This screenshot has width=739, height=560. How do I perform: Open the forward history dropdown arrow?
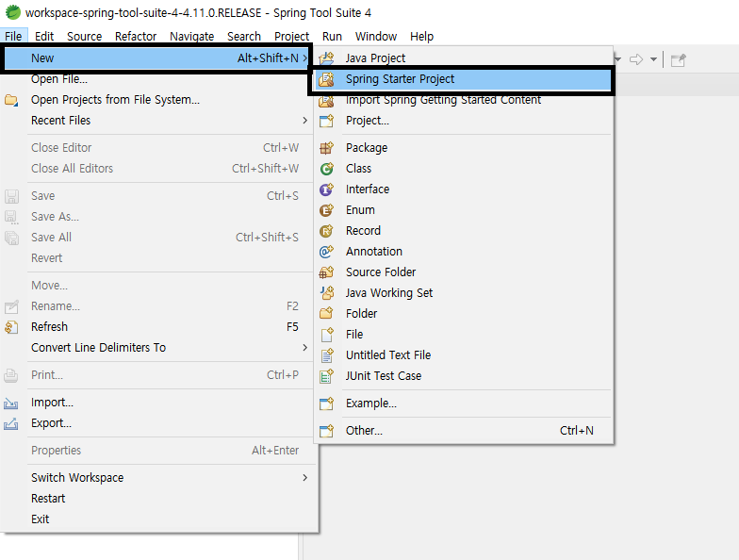pos(654,59)
